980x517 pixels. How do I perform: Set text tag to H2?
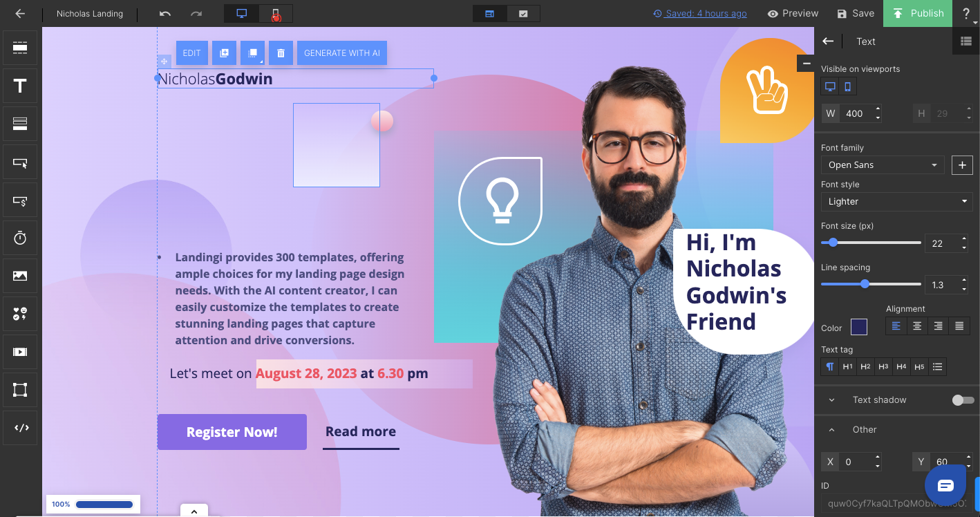865,367
